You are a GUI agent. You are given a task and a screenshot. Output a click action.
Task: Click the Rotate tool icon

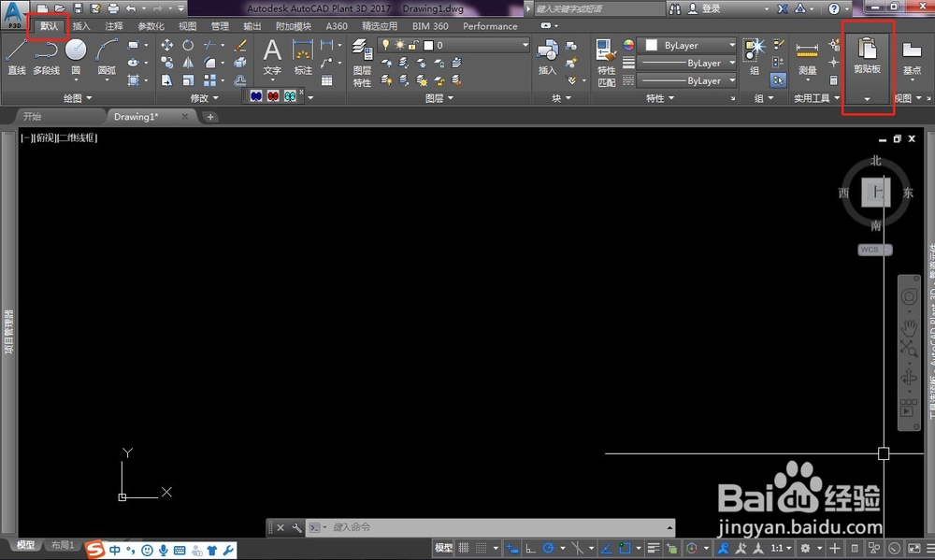pos(188,45)
